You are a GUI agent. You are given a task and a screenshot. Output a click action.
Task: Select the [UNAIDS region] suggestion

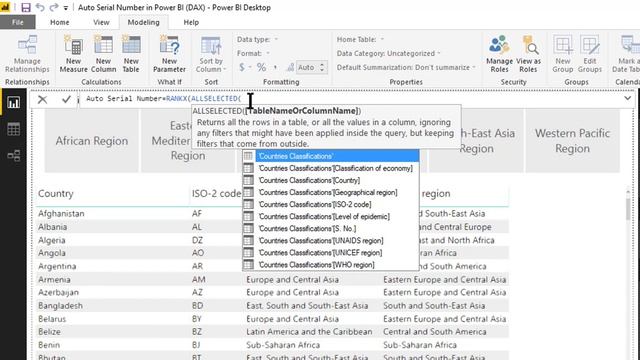(331, 240)
